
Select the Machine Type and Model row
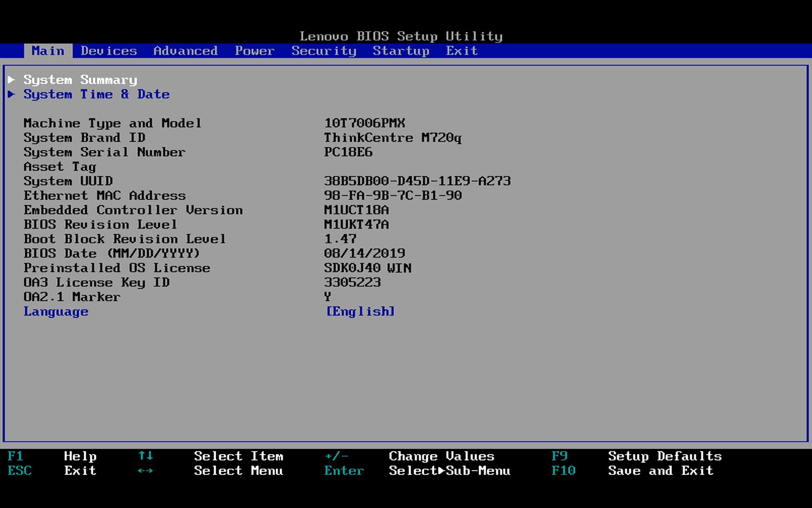pos(112,123)
